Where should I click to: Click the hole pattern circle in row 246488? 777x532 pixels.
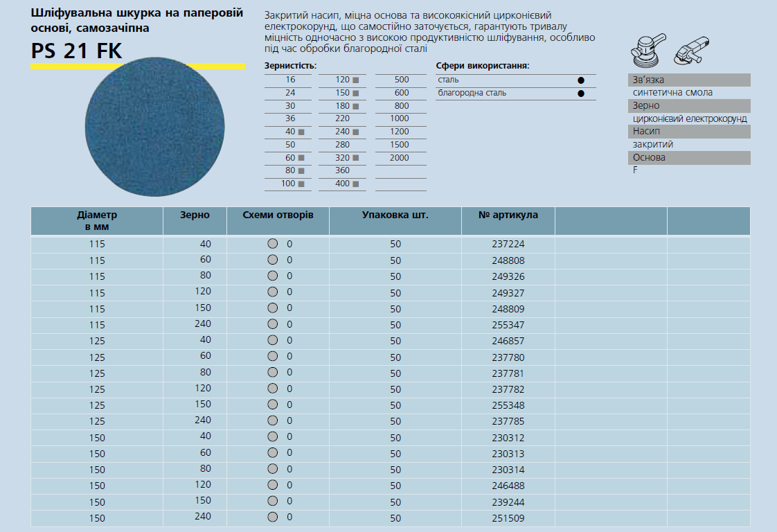point(273,485)
